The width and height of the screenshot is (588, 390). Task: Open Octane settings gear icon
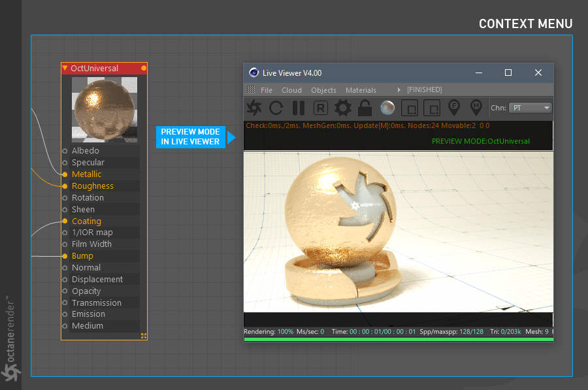[342, 108]
